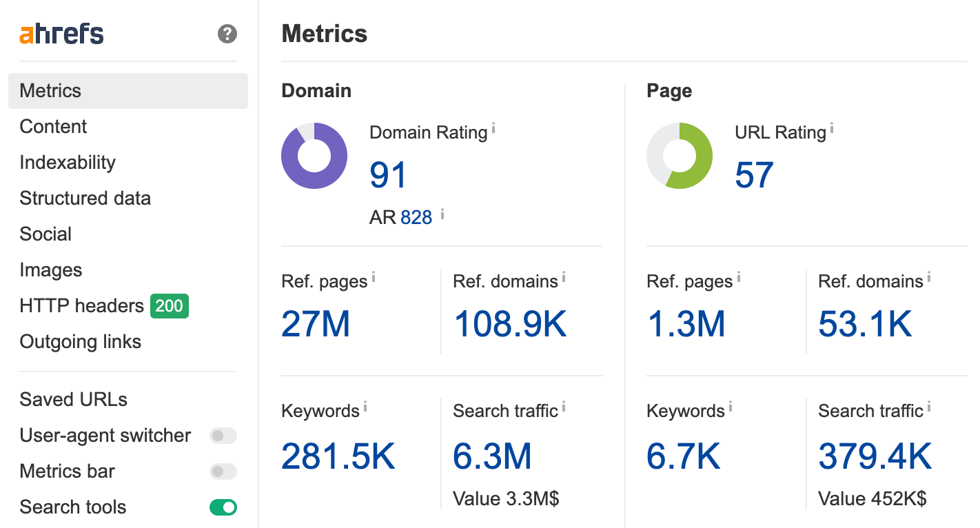Viewport: 980px width, 528px height.
Task: Open Domain Ref. pages value 27M
Action: click(x=316, y=324)
